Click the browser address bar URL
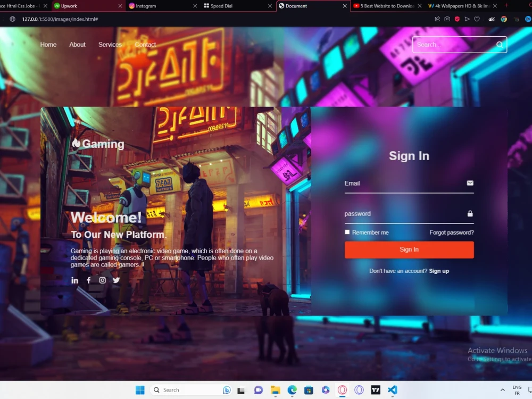532x399 pixels. point(60,19)
